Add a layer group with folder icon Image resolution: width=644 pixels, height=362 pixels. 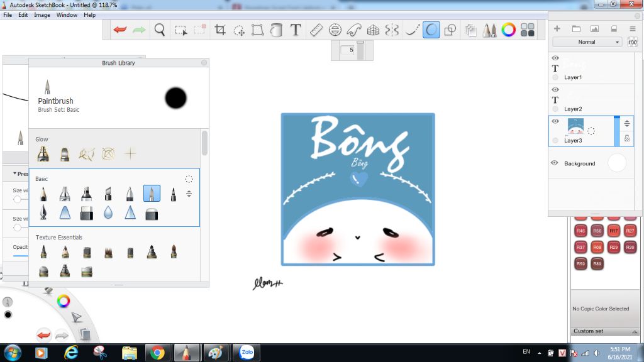(576, 29)
